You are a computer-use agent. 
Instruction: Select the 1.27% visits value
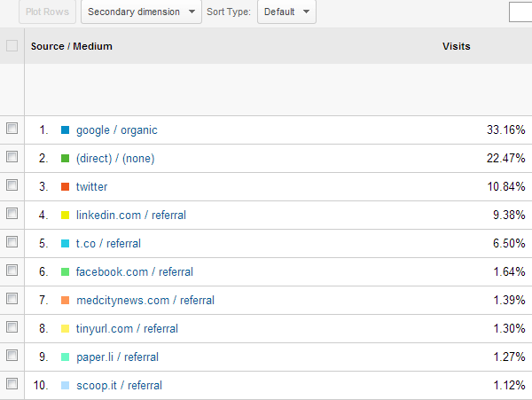pos(509,357)
